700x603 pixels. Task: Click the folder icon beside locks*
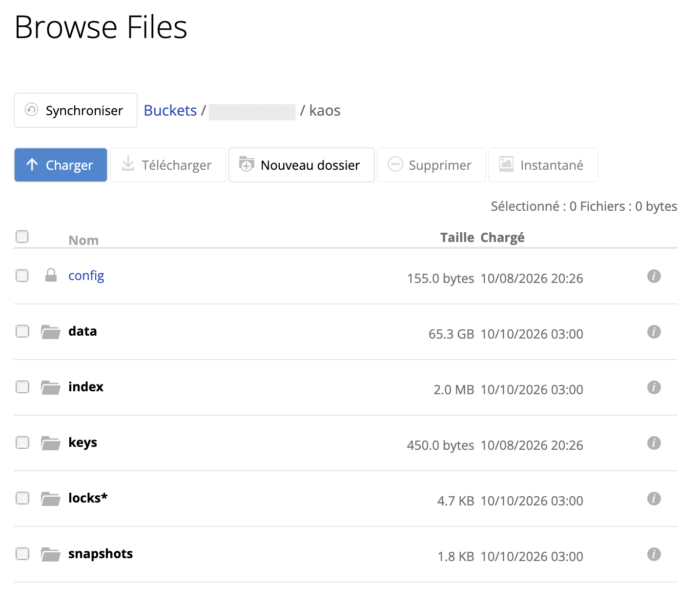click(51, 499)
